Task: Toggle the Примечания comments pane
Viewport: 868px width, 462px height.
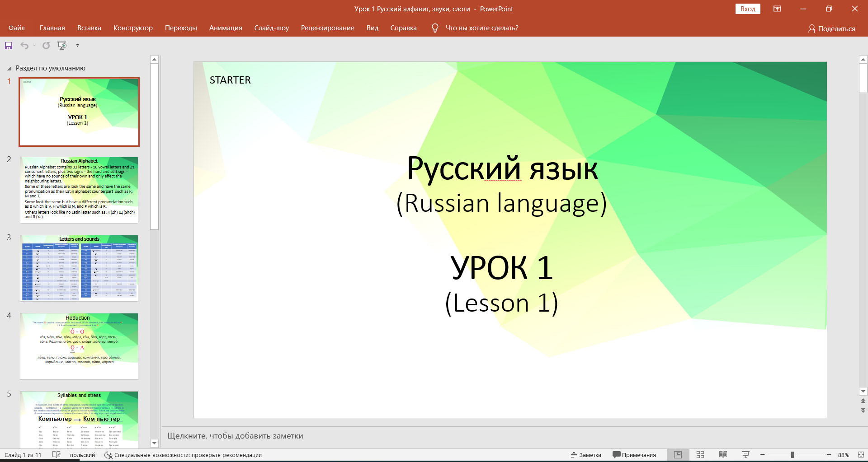Action: (x=634, y=455)
